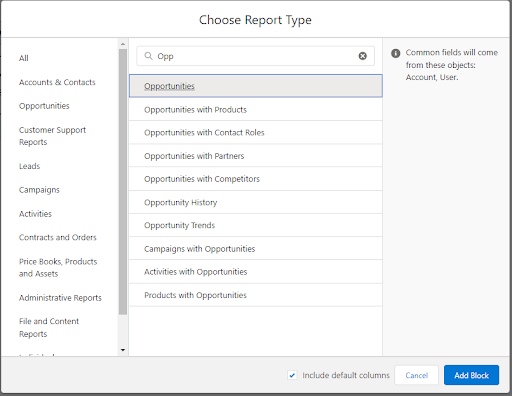Open the Customer Support Reports category
Image resolution: width=512 pixels, height=396 pixels.
tap(52, 136)
